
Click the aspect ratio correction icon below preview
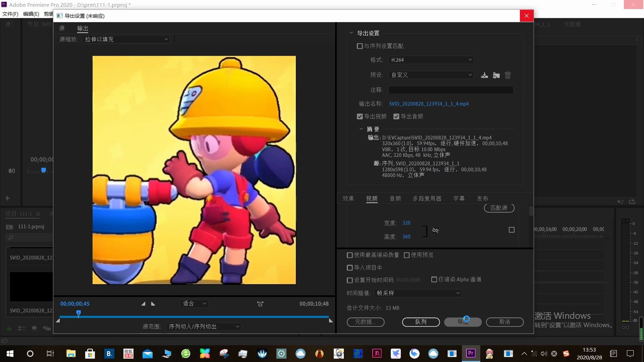(x=260, y=304)
